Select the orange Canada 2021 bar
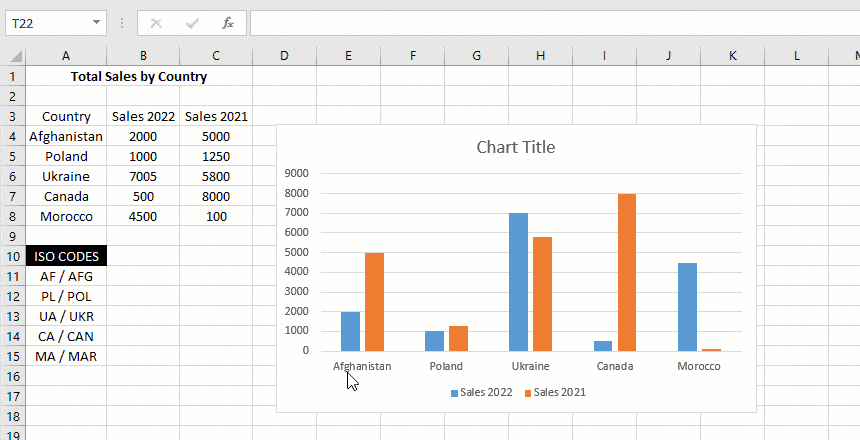 (x=627, y=273)
